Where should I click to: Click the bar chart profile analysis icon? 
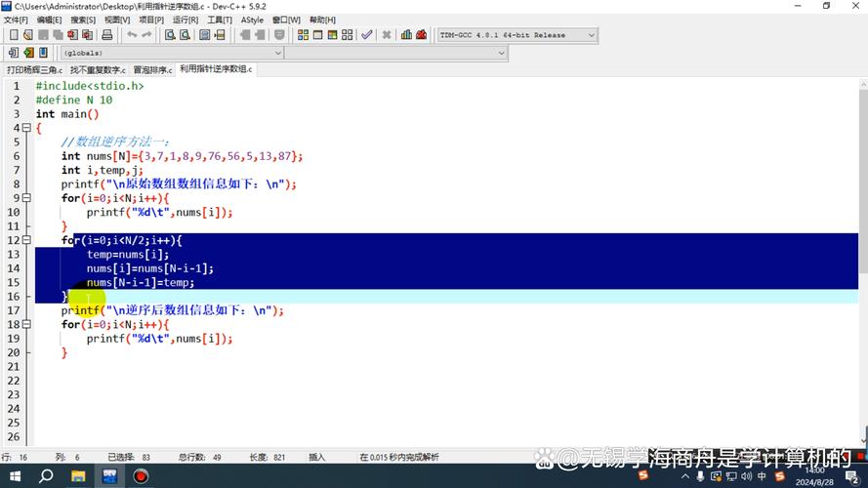click(x=404, y=35)
